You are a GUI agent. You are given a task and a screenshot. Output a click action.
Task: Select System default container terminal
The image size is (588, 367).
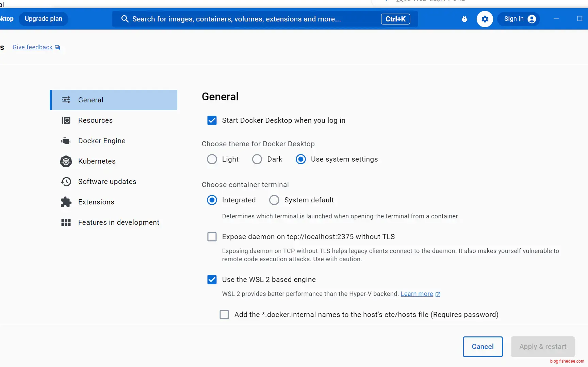[x=274, y=200]
